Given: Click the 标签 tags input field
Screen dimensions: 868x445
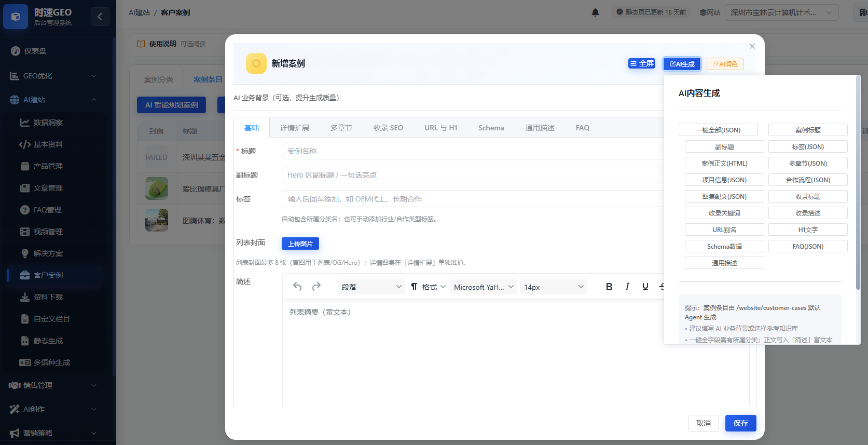Looking at the screenshot, I should 472,199.
